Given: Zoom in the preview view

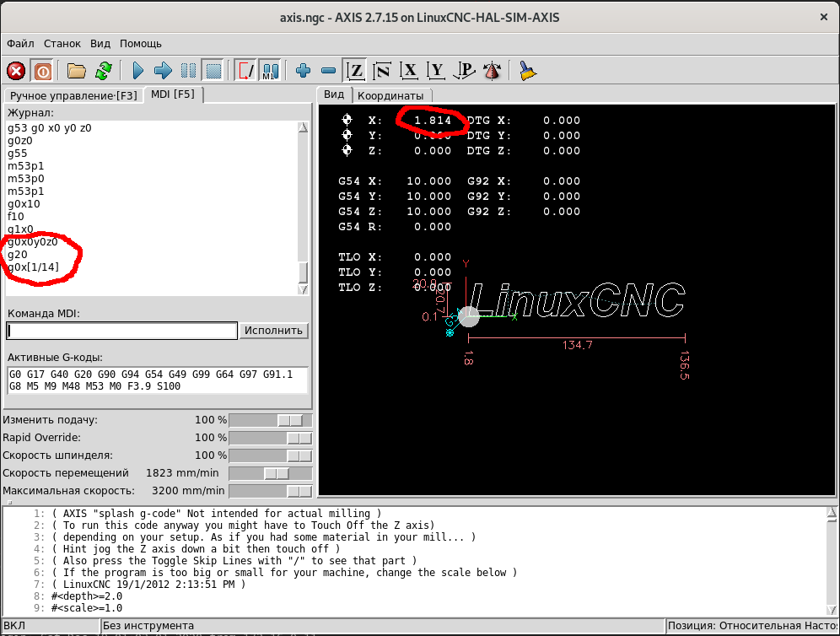Looking at the screenshot, I should [x=304, y=71].
